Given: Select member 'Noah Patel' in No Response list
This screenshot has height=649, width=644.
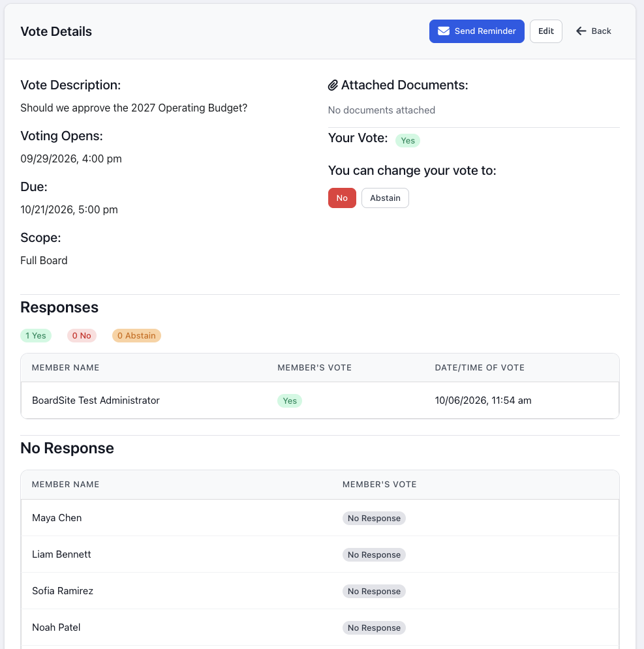Looking at the screenshot, I should [x=56, y=627].
